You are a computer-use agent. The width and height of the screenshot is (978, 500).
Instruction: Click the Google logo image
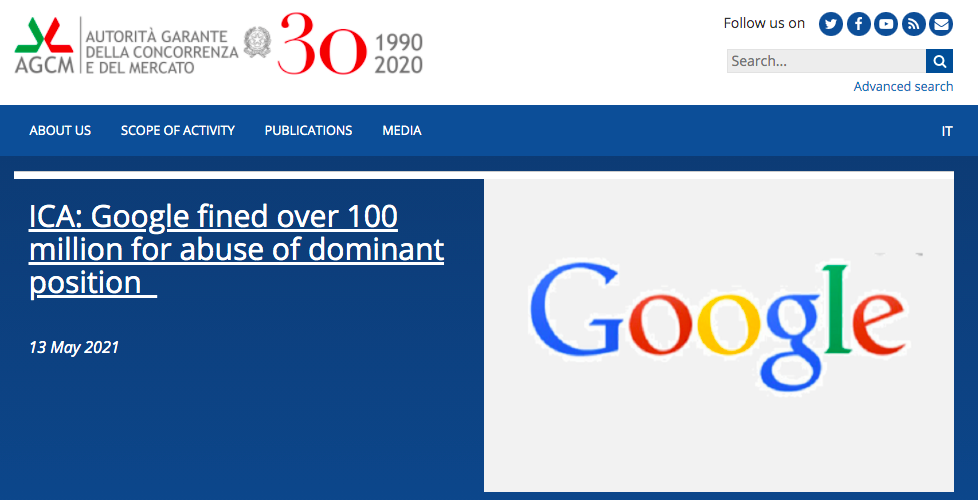coord(719,335)
